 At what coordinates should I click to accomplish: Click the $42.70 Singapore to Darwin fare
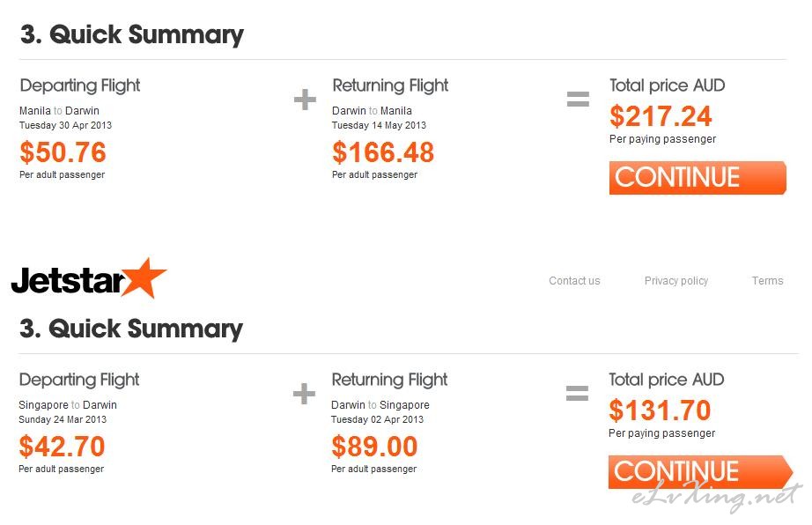tap(62, 447)
